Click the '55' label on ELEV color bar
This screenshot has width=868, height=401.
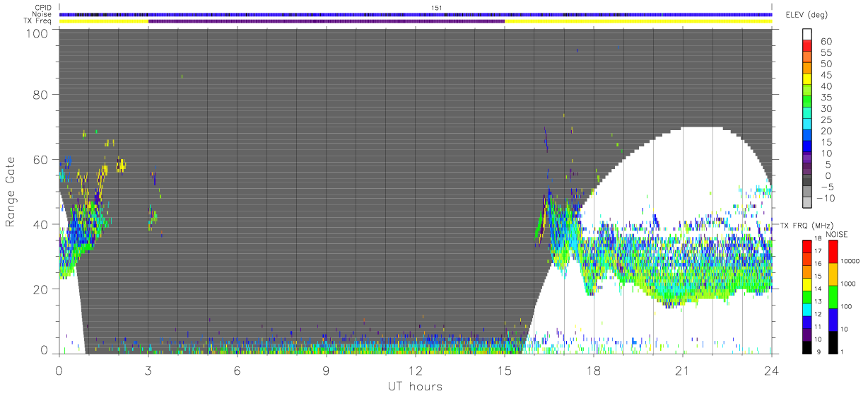tap(826, 52)
